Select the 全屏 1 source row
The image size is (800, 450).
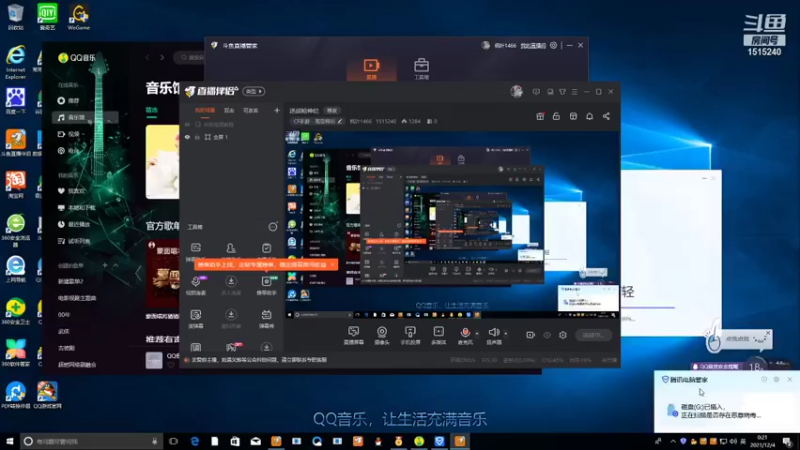click(x=232, y=137)
